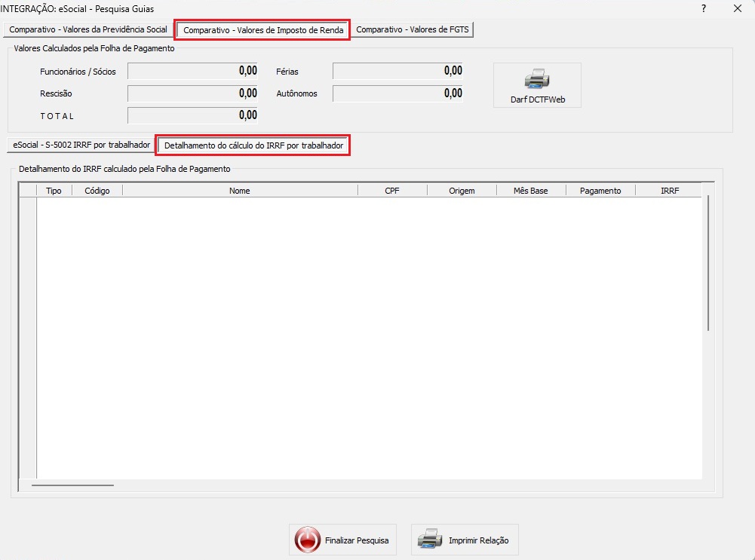Viewport: 755px width, 560px height.
Task: Click the Darf DCTFWeb printer icon
Action: [536, 79]
